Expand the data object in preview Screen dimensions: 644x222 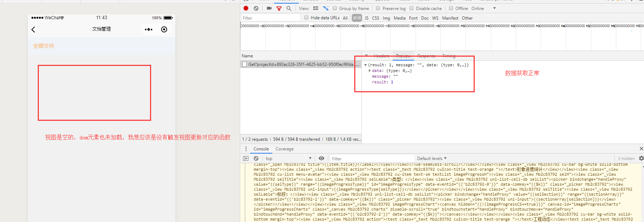click(370, 71)
